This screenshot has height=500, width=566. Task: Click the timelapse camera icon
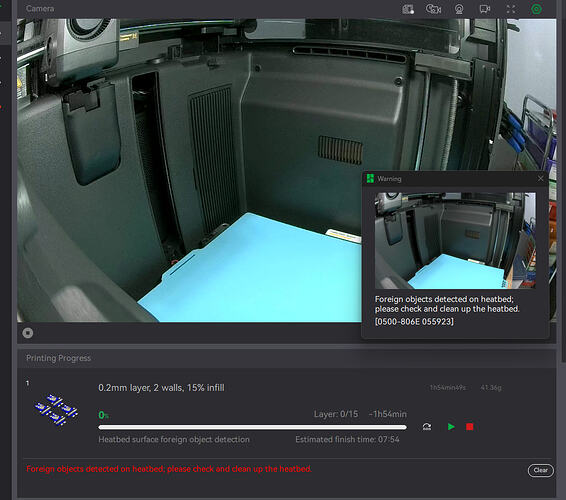click(x=433, y=9)
